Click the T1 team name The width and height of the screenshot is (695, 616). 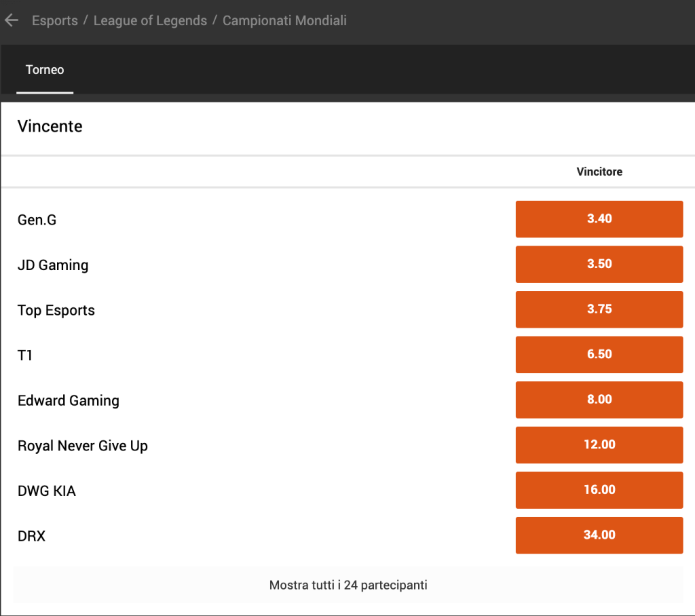pos(25,355)
